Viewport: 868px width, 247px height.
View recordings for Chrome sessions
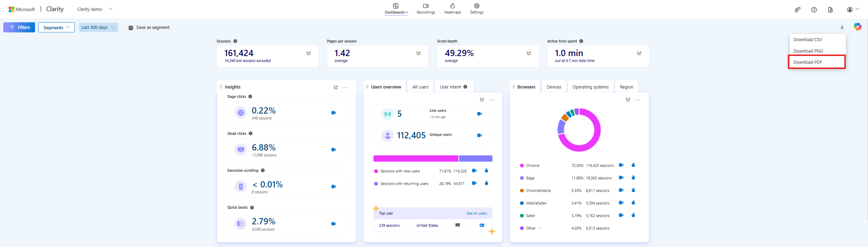[x=621, y=165]
